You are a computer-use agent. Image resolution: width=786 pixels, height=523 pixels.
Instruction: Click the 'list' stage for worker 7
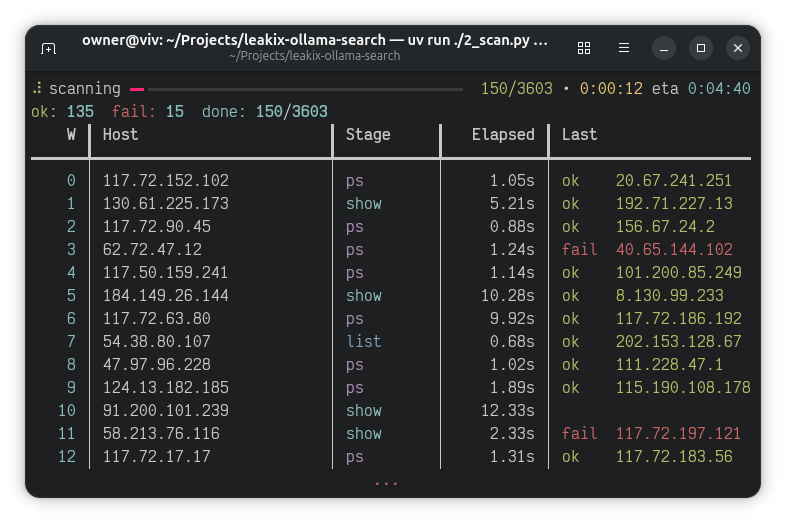[x=363, y=341]
